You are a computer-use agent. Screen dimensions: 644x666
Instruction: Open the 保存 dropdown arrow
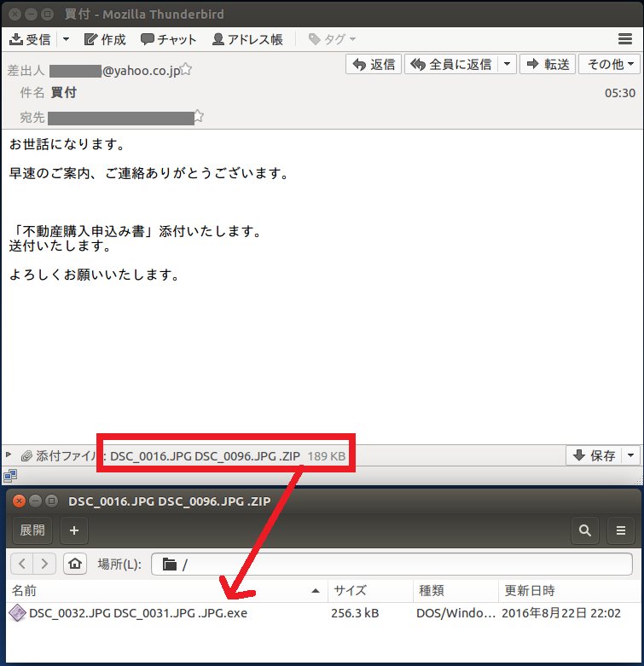(x=631, y=455)
